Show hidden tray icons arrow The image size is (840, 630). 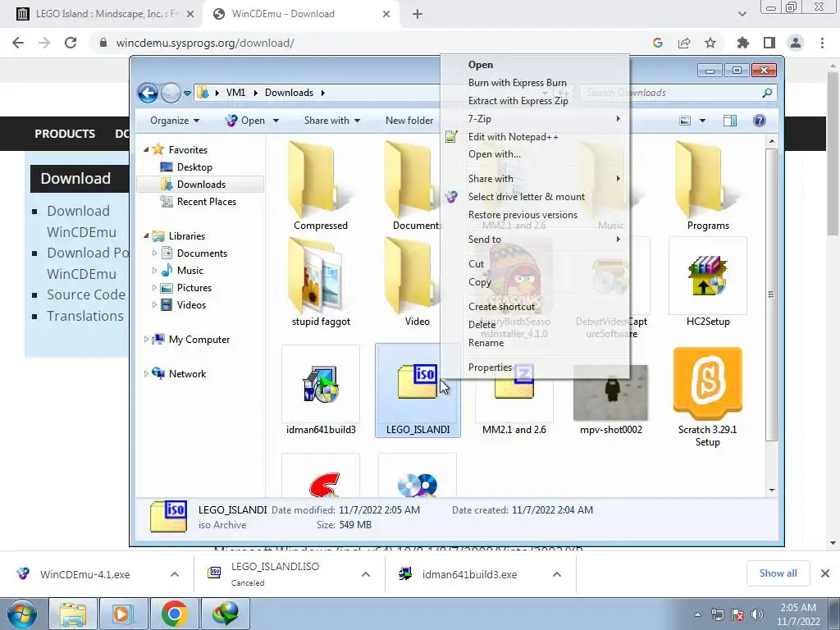click(x=697, y=614)
